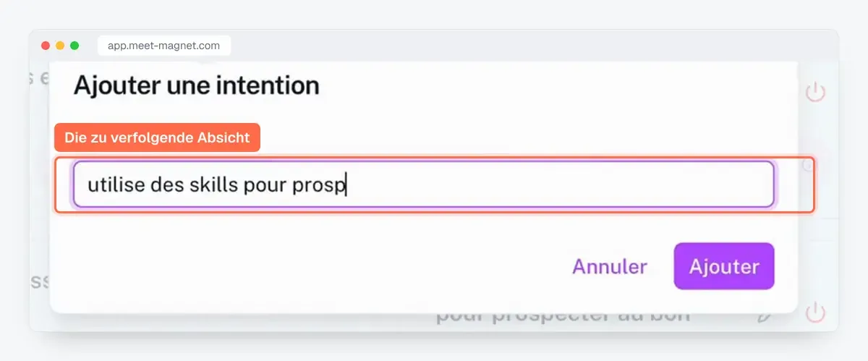Click the partial 'prosp' text at cursor end
Screen dimensions: 868x361
[319, 186]
